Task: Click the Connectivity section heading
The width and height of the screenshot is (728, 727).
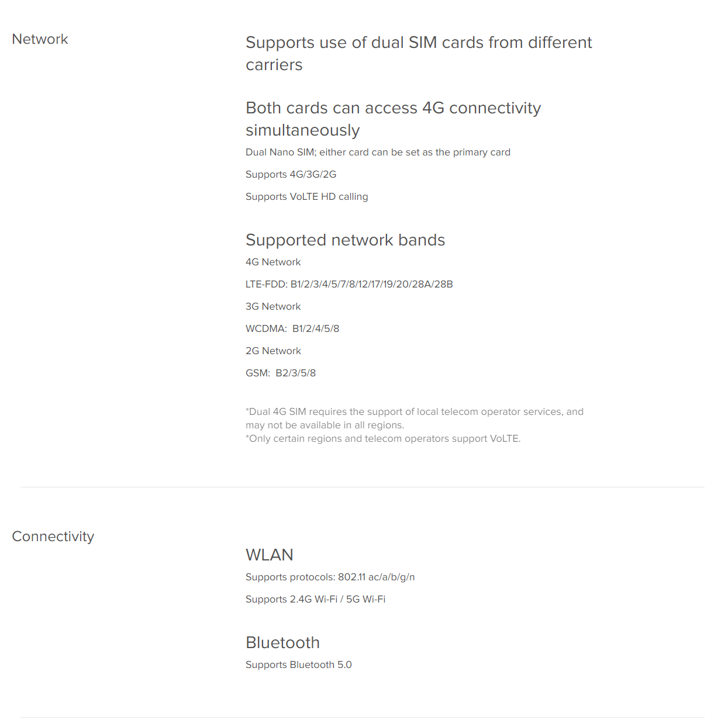Action: pos(53,536)
